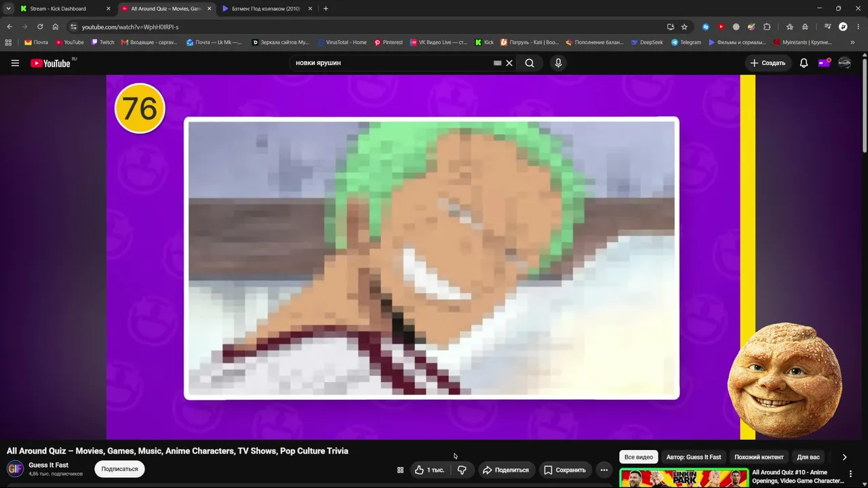Open the Twitch bookmark
Image resolution: width=868 pixels, height=488 pixels.
click(x=102, y=42)
